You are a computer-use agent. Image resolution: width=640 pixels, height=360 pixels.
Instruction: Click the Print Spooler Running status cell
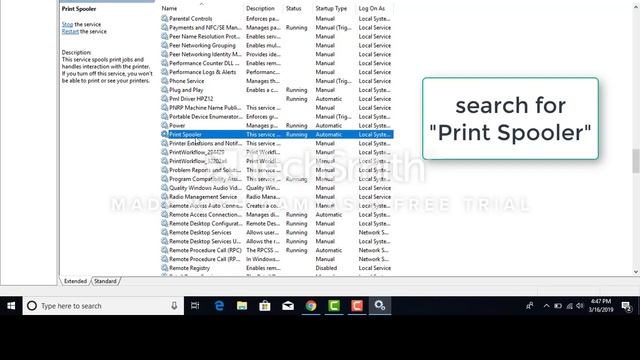pyautogui.click(x=296, y=134)
